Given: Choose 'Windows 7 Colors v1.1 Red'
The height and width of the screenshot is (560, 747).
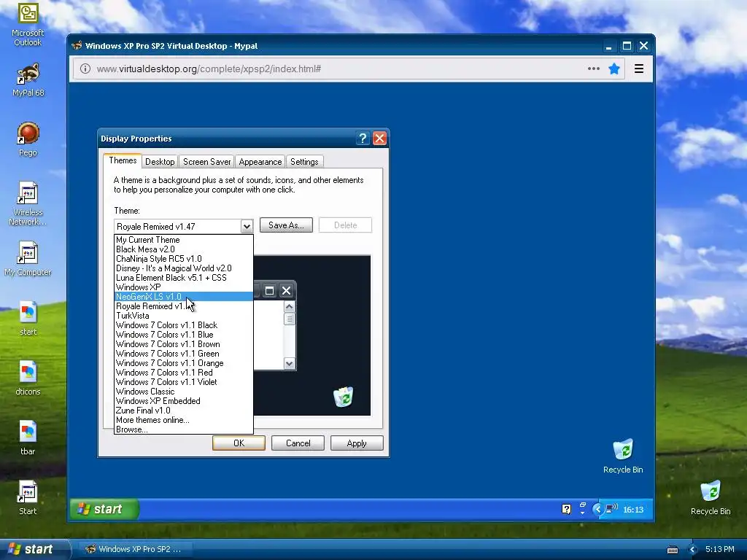Looking at the screenshot, I should 183,373.
